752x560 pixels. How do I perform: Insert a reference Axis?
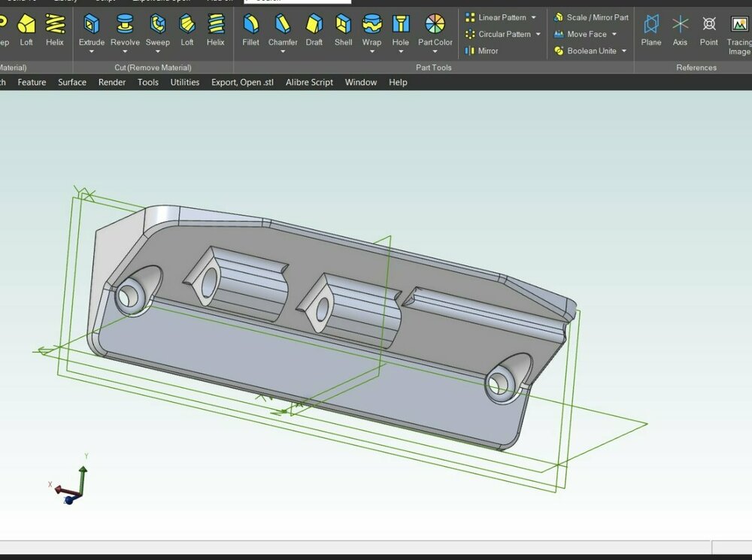[680, 30]
